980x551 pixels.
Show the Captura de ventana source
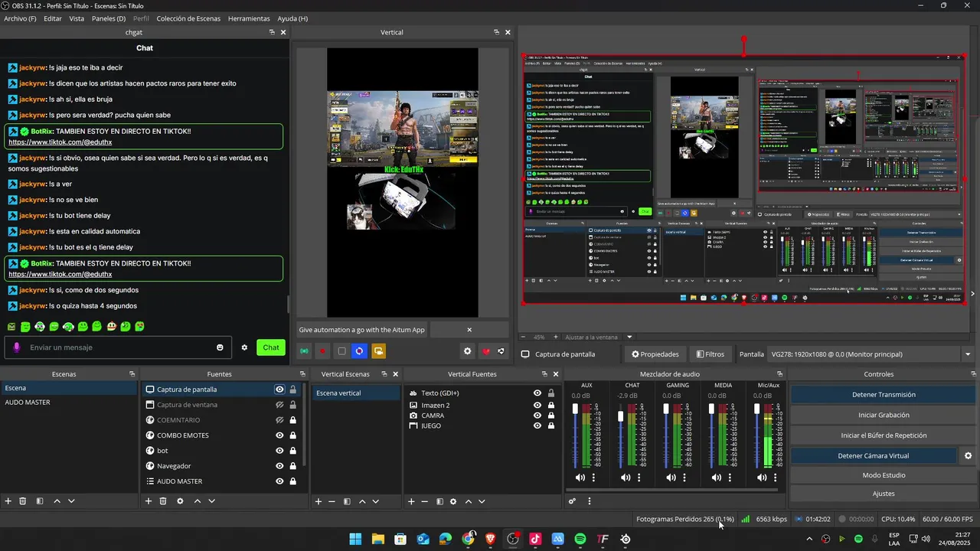pos(279,405)
